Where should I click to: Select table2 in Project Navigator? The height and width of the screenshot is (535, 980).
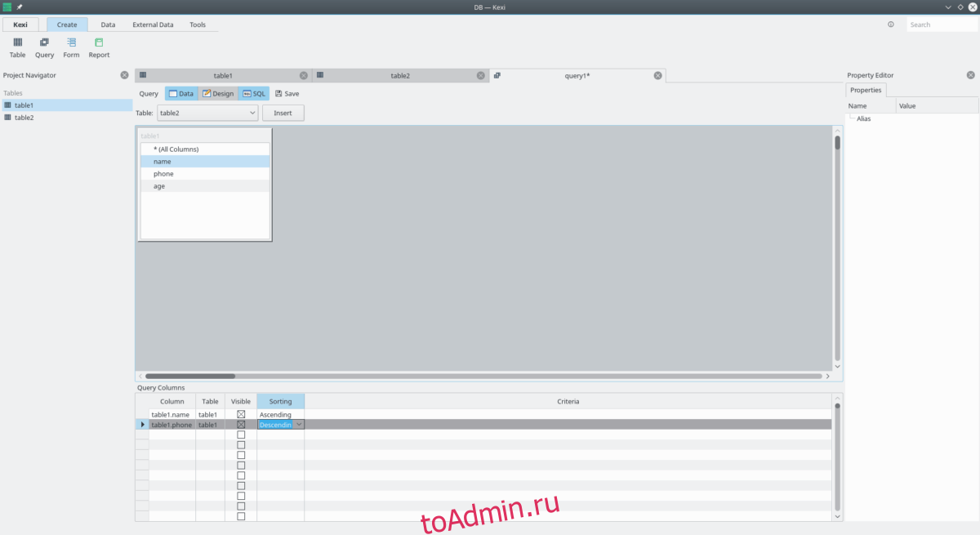67,118
